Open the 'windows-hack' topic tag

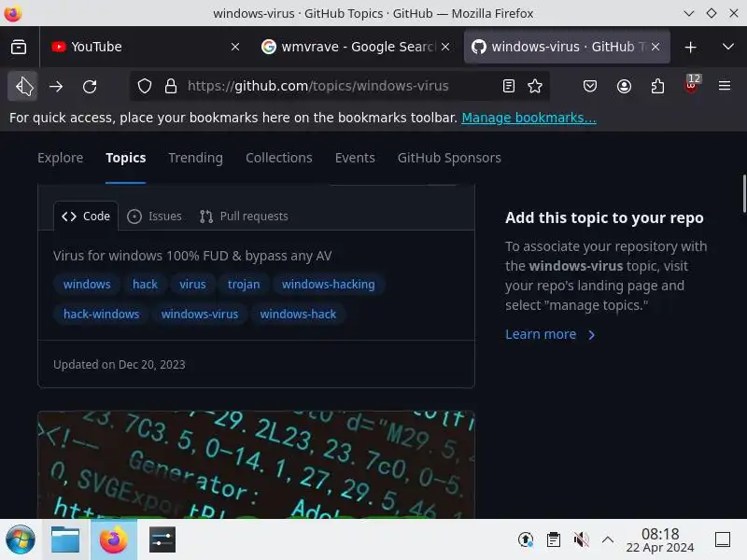[x=298, y=315]
